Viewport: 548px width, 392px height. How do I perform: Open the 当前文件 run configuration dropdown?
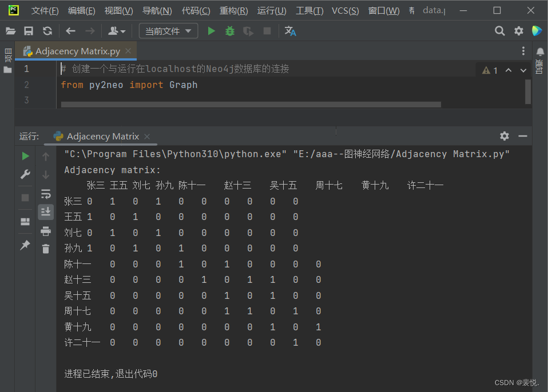168,31
